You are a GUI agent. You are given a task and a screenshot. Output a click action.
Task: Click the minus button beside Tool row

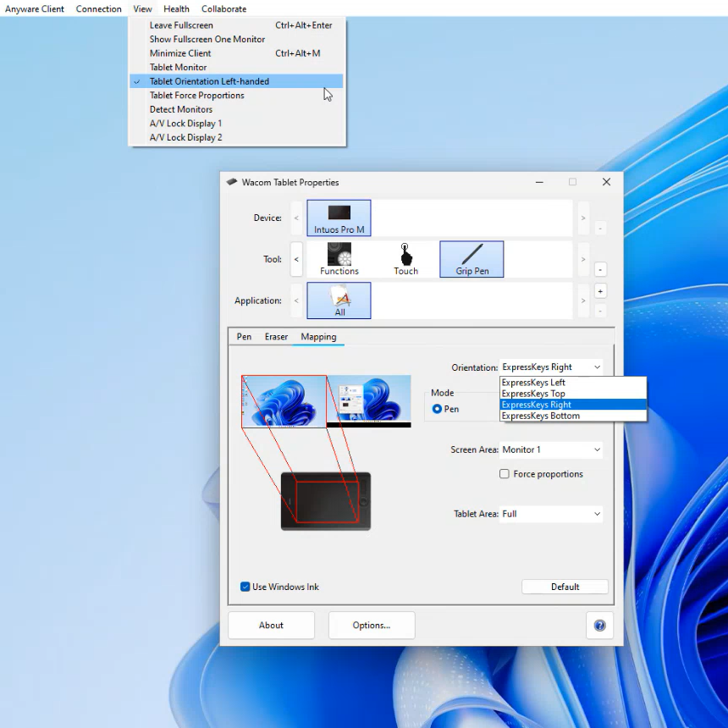pyautogui.click(x=600, y=270)
